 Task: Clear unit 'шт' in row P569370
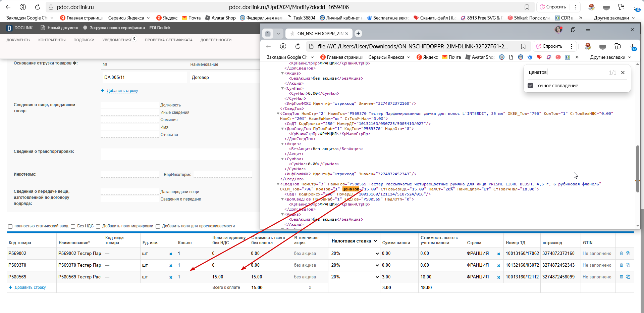171,266
